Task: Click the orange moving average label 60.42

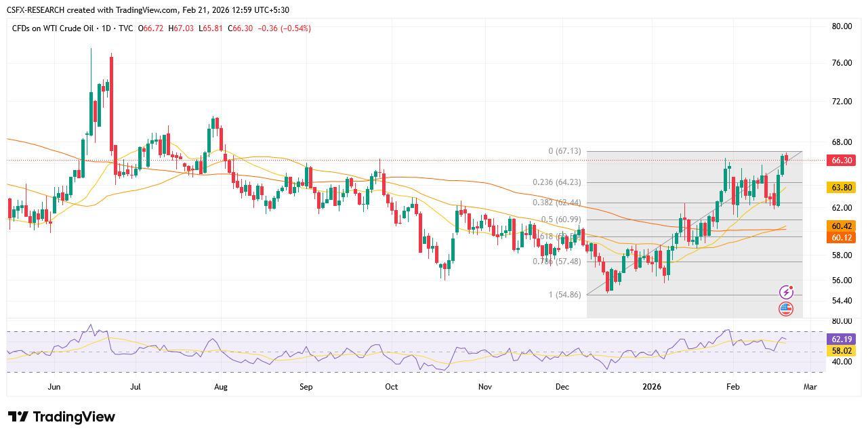Action: pos(840,227)
